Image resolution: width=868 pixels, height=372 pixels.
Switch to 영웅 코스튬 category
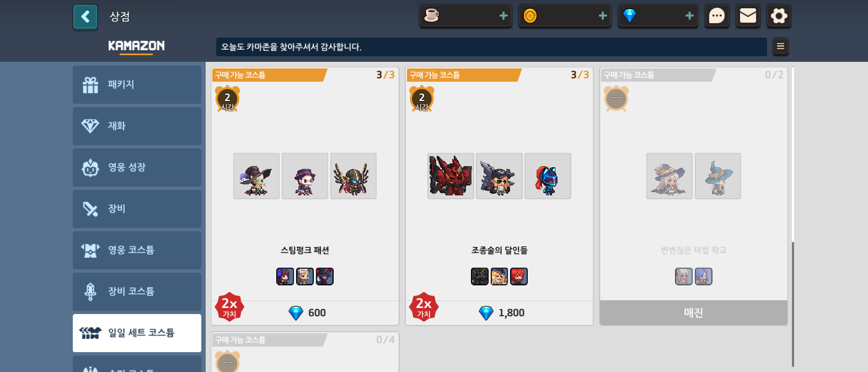pyautogui.click(x=137, y=250)
